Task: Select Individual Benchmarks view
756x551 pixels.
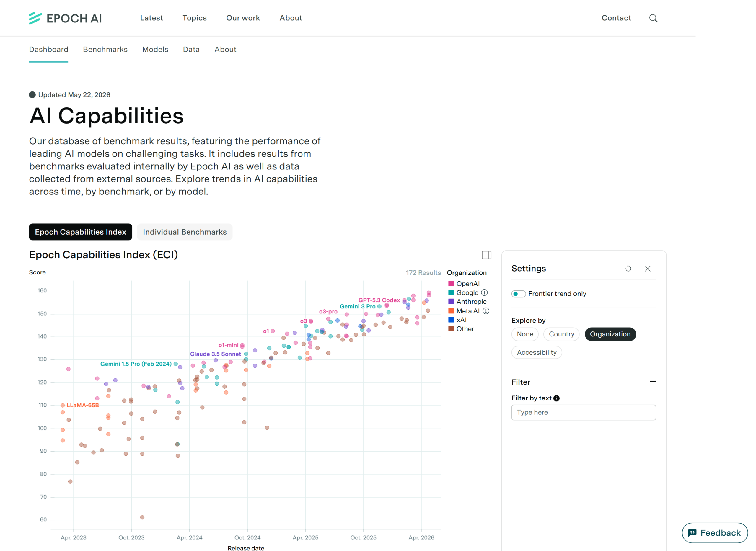Action: tap(185, 232)
